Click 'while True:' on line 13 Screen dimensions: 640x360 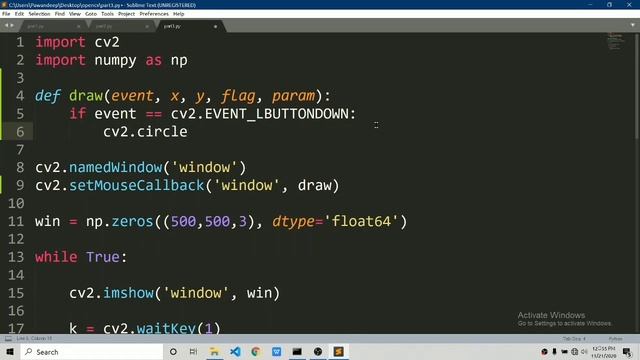81,257
